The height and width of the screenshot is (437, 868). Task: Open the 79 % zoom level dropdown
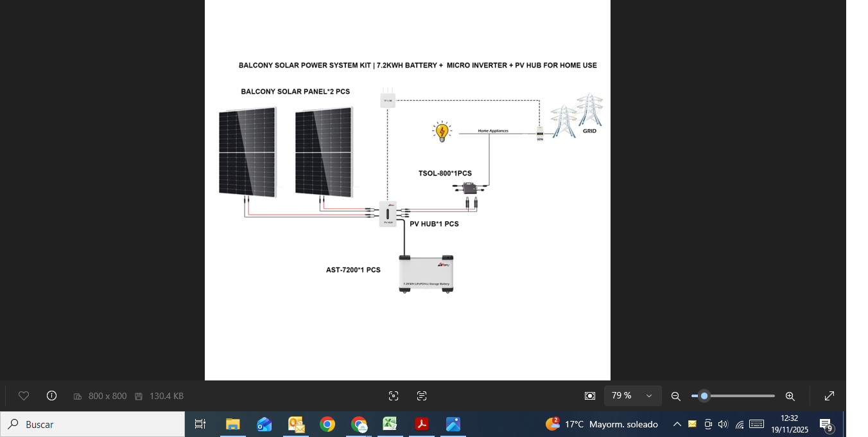pyautogui.click(x=632, y=396)
